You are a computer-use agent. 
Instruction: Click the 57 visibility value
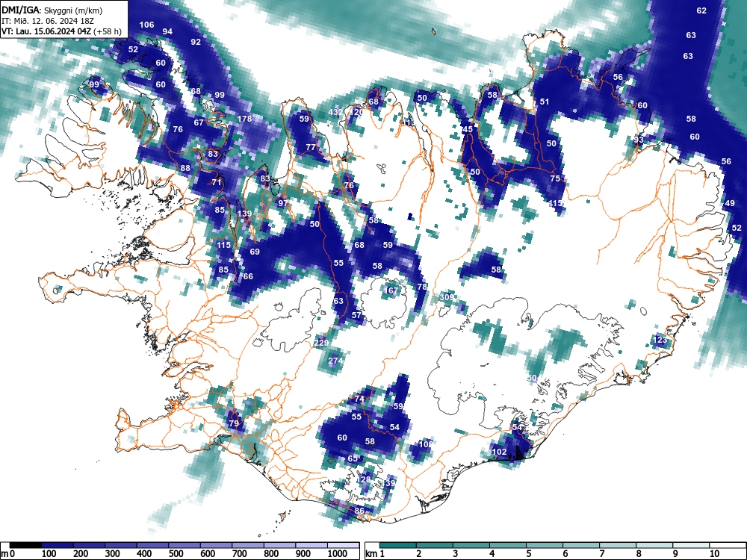[x=356, y=315]
